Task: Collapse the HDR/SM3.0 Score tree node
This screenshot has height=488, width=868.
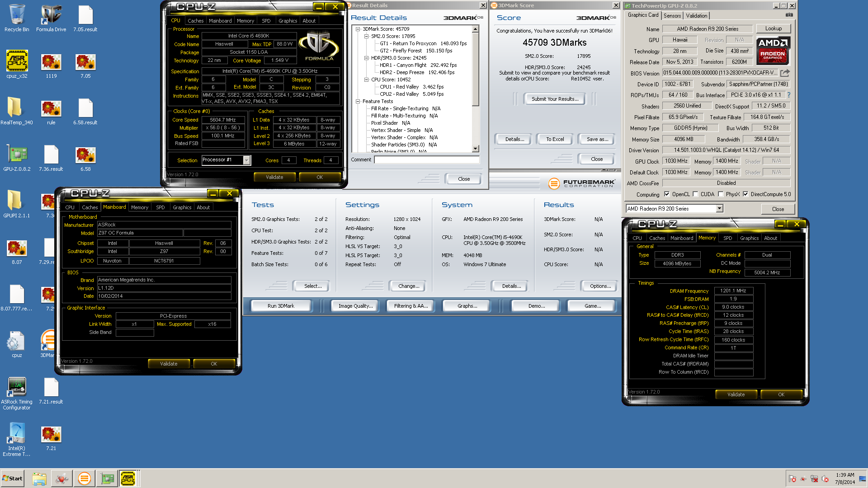Action: click(367, 58)
